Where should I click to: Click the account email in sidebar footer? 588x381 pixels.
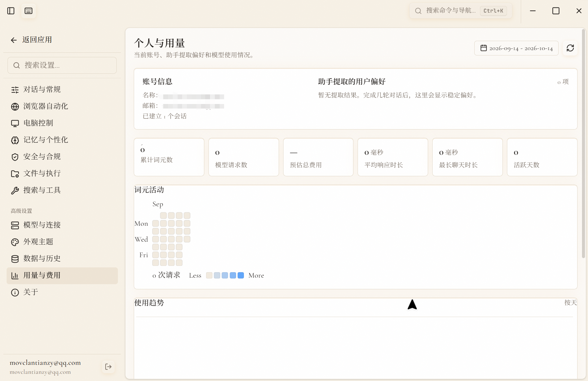tap(45, 363)
